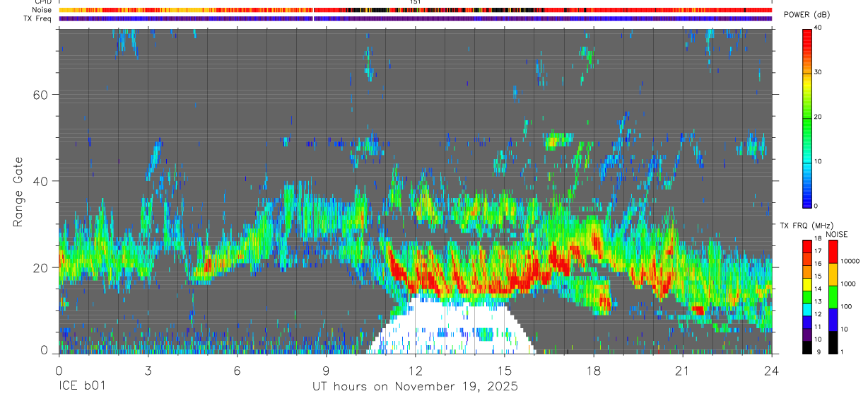
Task: Click the UT hour tick label 24
Action: click(x=772, y=371)
